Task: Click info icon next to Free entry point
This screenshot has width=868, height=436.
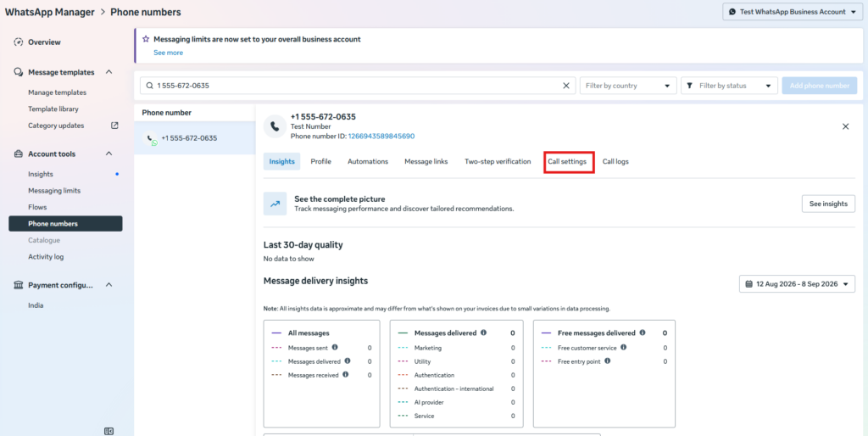Action: [x=607, y=361]
